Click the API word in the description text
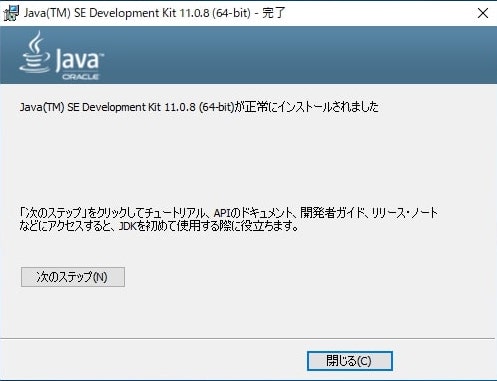Screen dimensions: 497x381 pyautogui.click(x=222, y=213)
